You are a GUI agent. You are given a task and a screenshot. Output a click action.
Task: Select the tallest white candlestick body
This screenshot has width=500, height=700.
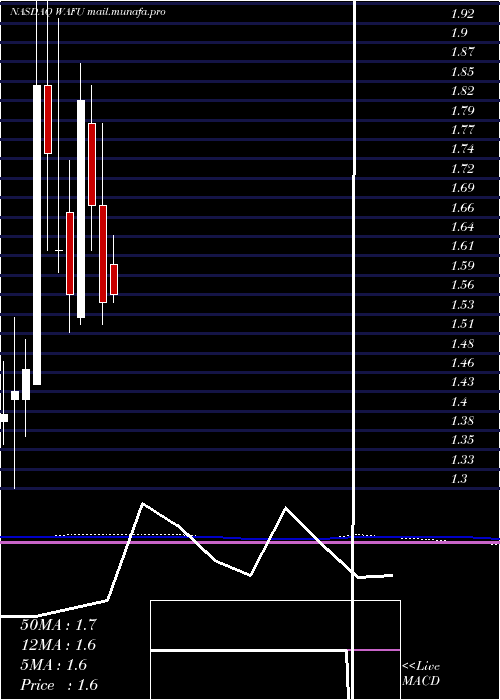click(37, 235)
